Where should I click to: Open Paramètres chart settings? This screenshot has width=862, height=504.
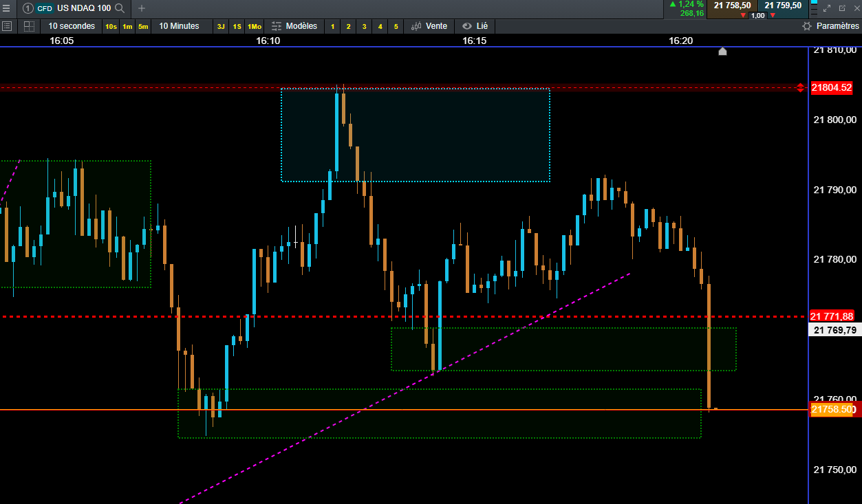(x=831, y=26)
